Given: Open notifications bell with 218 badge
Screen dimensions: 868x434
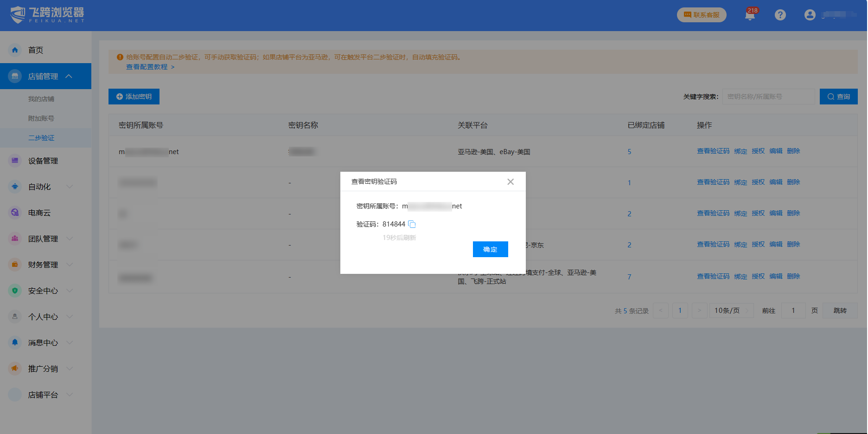Looking at the screenshot, I should click(750, 15).
